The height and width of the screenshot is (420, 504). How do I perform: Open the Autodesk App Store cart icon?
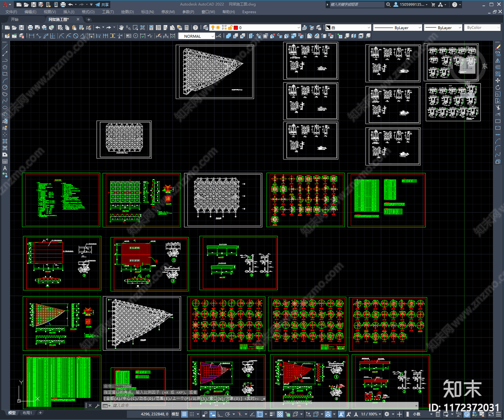pos(433,4)
